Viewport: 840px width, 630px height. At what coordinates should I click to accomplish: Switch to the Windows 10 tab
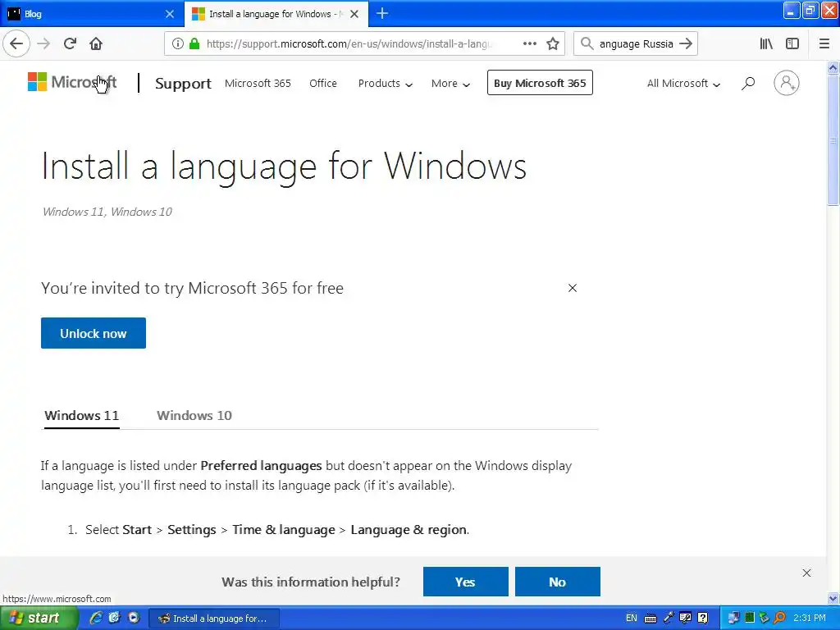(x=194, y=416)
